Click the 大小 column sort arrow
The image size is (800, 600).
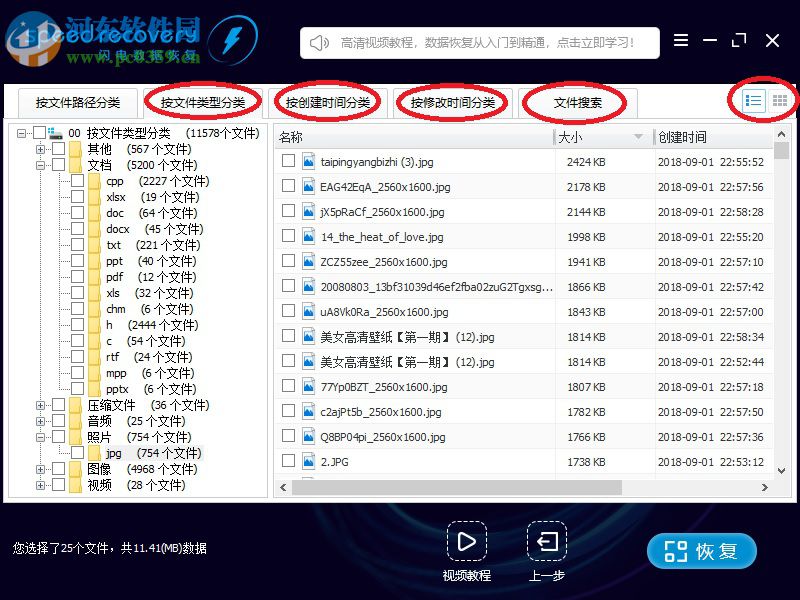(638, 137)
